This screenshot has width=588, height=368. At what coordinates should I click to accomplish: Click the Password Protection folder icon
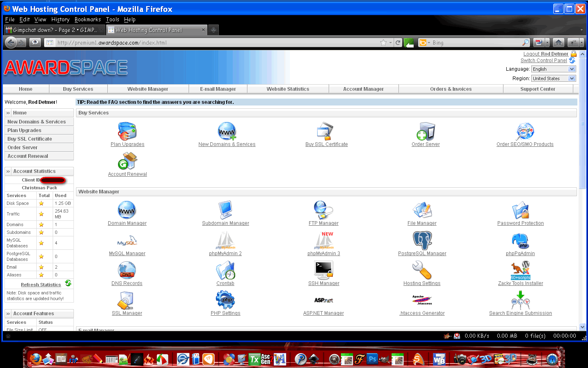click(521, 210)
